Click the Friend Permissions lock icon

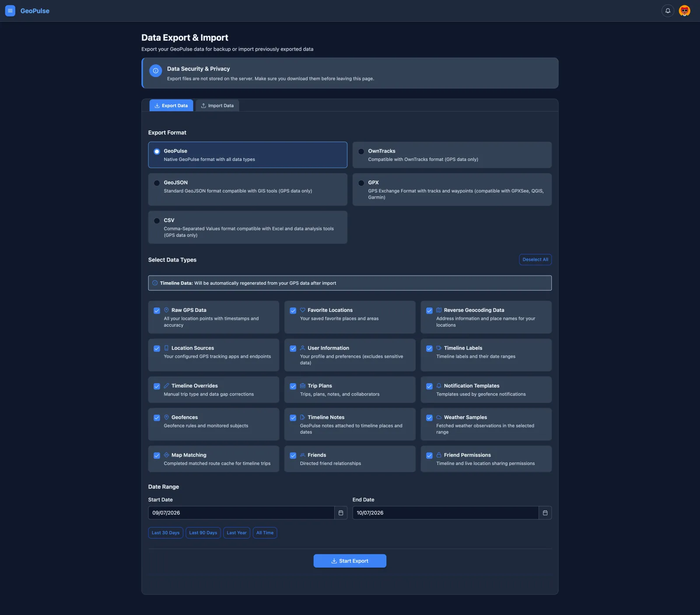439,455
